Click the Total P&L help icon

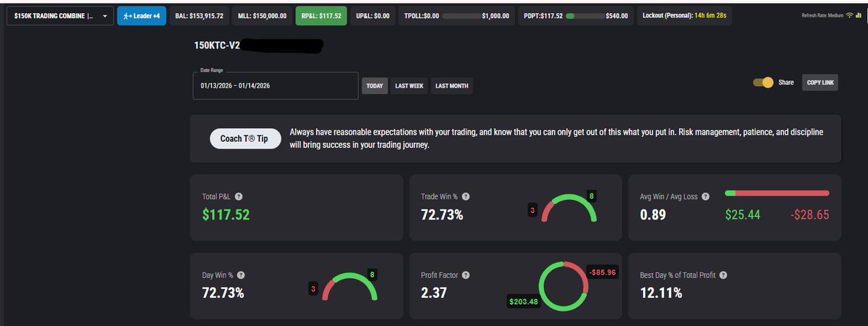click(x=239, y=196)
